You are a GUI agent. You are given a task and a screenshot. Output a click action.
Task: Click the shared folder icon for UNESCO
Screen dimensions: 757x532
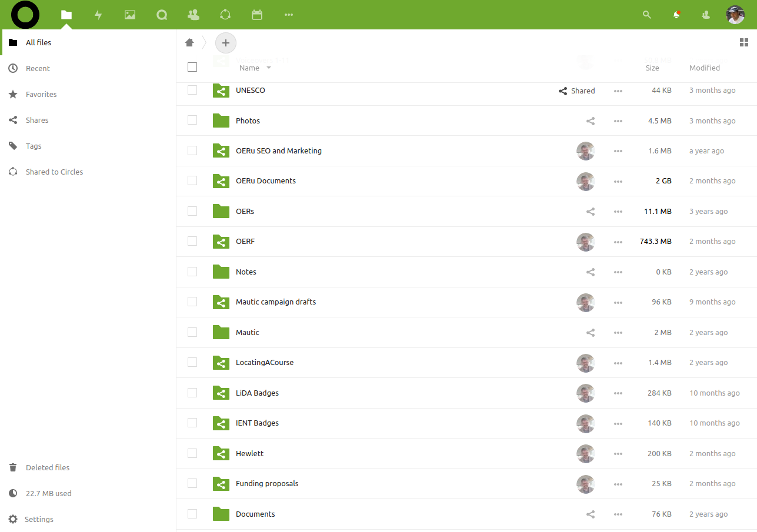[x=221, y=91]
